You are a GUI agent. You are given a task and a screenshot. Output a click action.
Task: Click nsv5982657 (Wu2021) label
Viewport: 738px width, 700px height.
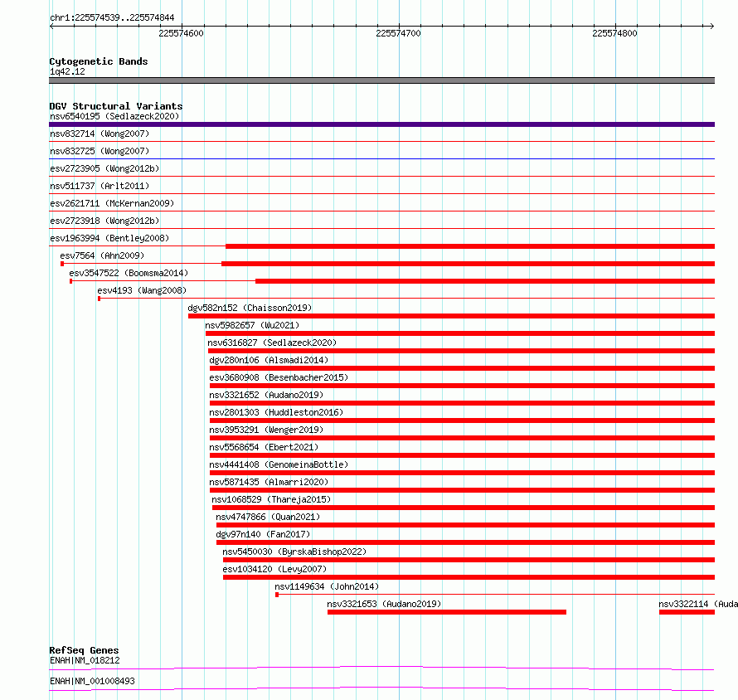point(252,325)
